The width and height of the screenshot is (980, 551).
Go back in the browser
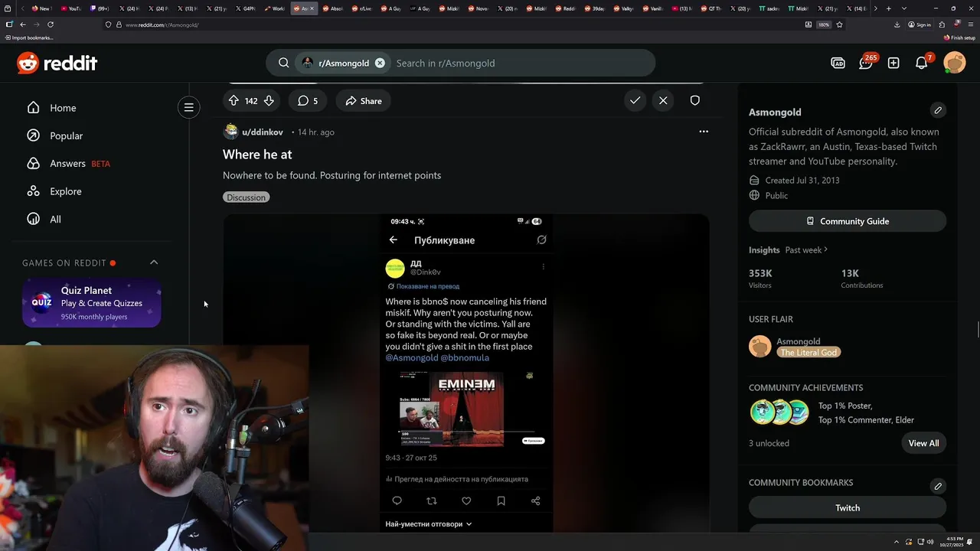(x=23, y=24)
